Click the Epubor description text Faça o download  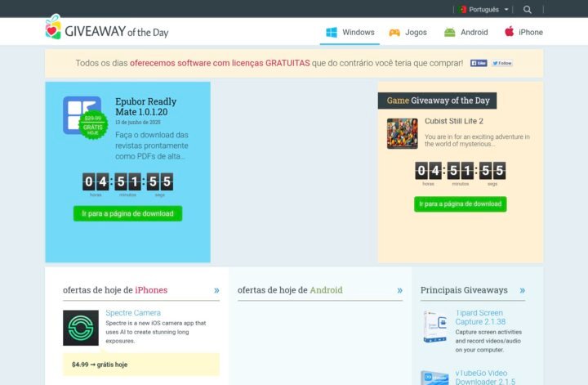152,145
